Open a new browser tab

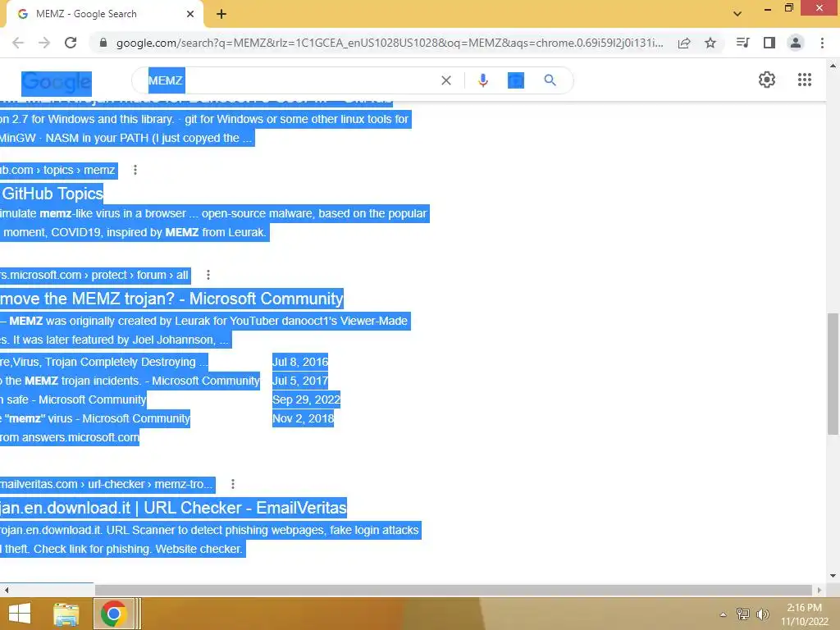pos(221,14)
